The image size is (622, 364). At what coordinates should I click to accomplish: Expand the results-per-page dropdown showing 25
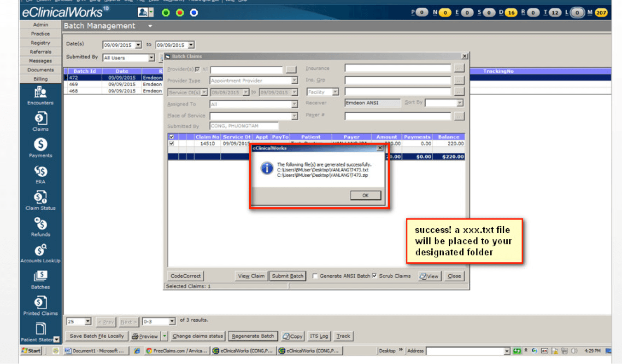(88, 321)
